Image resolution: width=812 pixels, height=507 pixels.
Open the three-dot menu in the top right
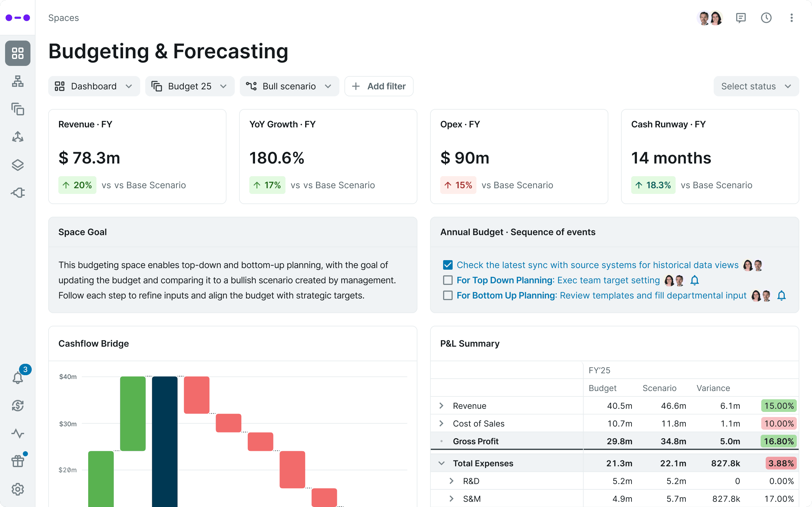click(791, 17)
